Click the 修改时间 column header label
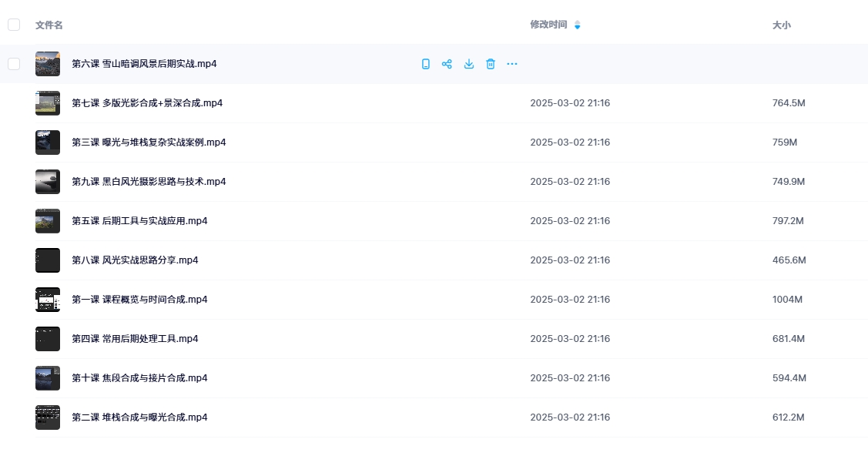 point(548,25)
